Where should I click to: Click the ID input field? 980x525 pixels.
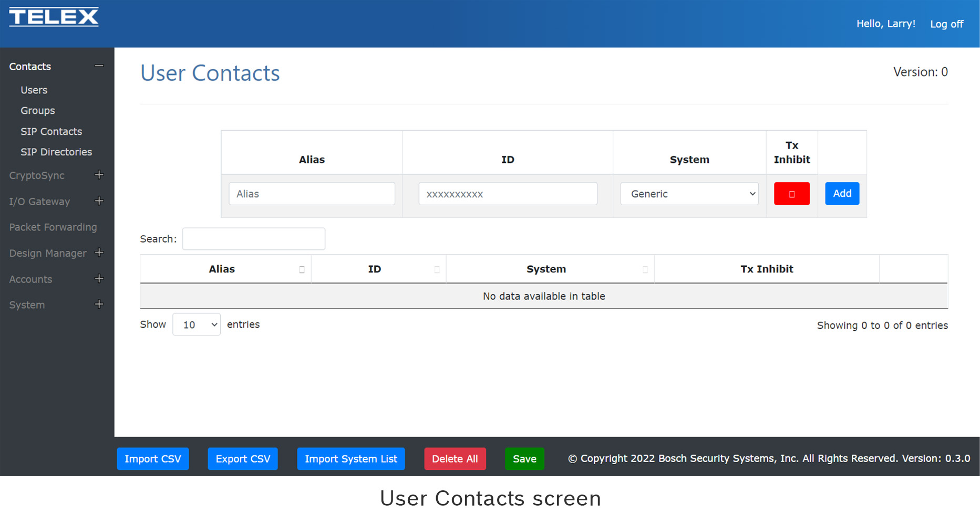pyautogui.click(x=508, y=194)
